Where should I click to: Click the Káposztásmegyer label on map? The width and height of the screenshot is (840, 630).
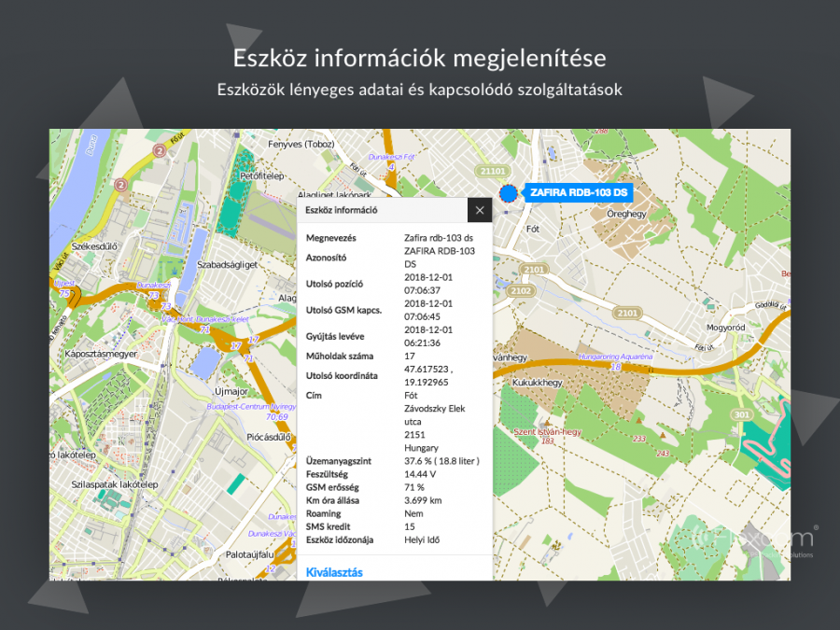pos(101,354)
